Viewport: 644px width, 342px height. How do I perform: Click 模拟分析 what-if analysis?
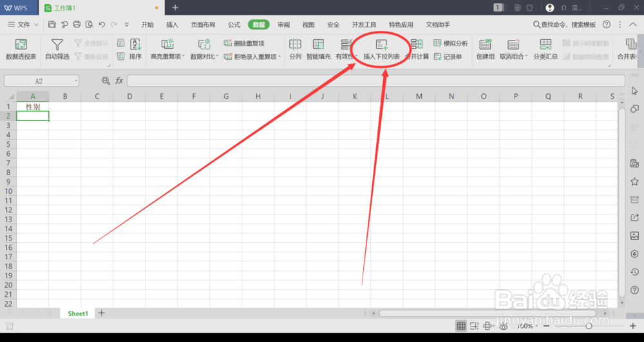[451, 43]
